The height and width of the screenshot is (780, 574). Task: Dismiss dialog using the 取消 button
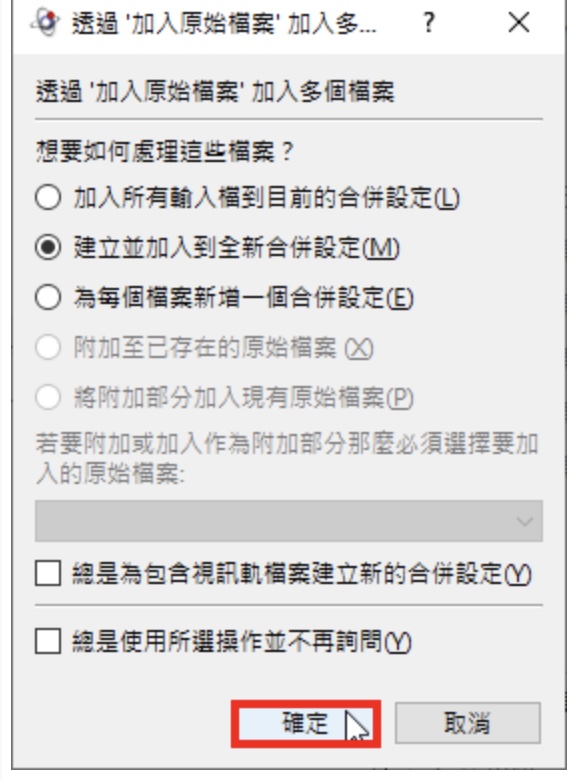[468, 723]
